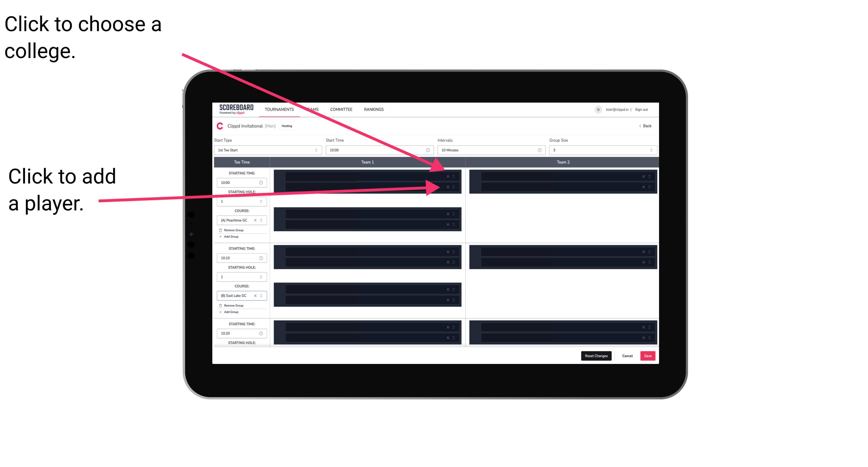Click Add Group link under Peachtree GC
This screenshot has width=868, height=467.
[x=231, y=236]
